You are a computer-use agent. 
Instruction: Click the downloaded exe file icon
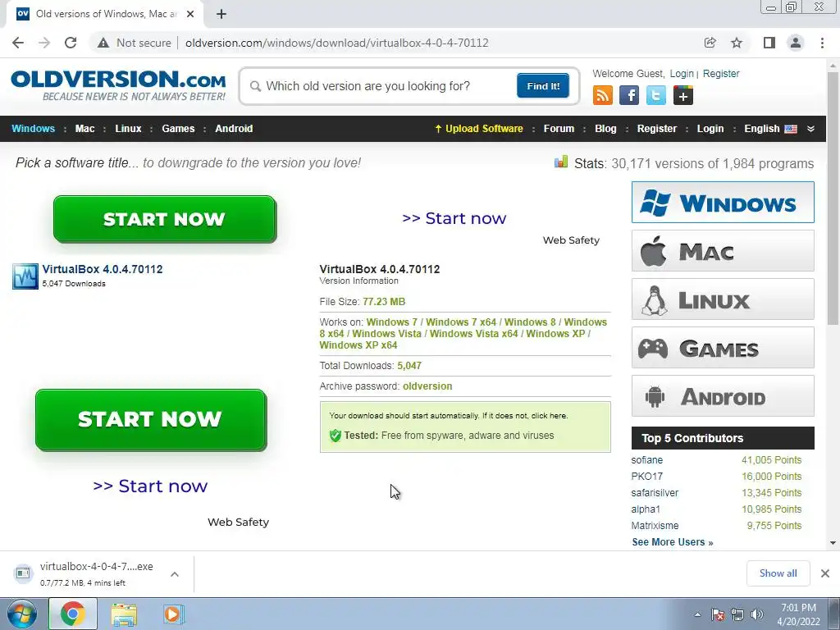(23, 573)
